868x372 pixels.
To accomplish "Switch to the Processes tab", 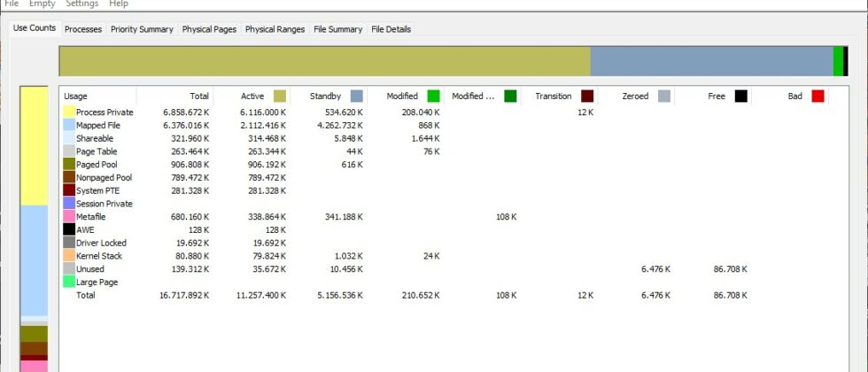I will (83, 29).
